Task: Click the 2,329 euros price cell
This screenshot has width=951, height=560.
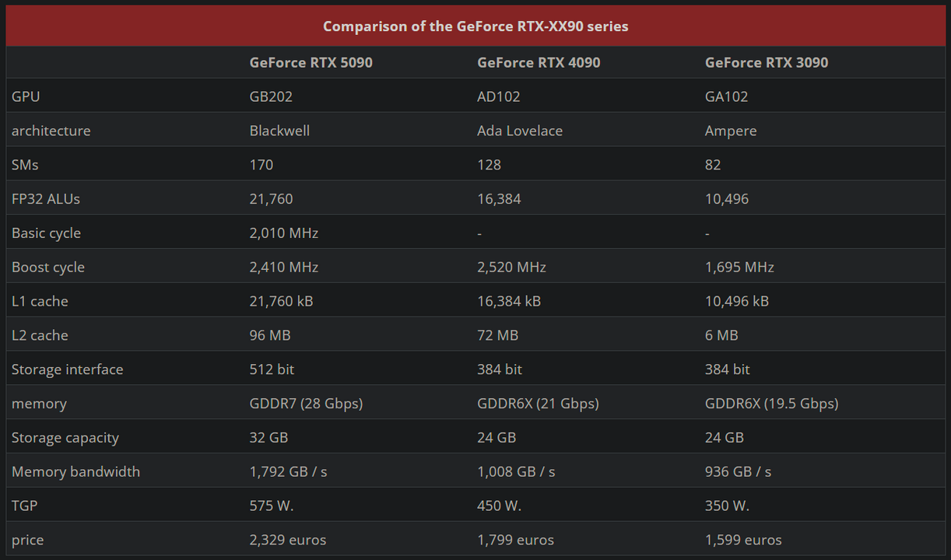Action: 288,540
